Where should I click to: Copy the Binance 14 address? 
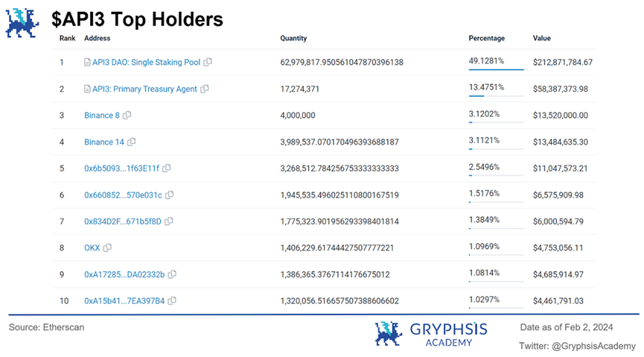pyautogui.click(x=132, y=142)
